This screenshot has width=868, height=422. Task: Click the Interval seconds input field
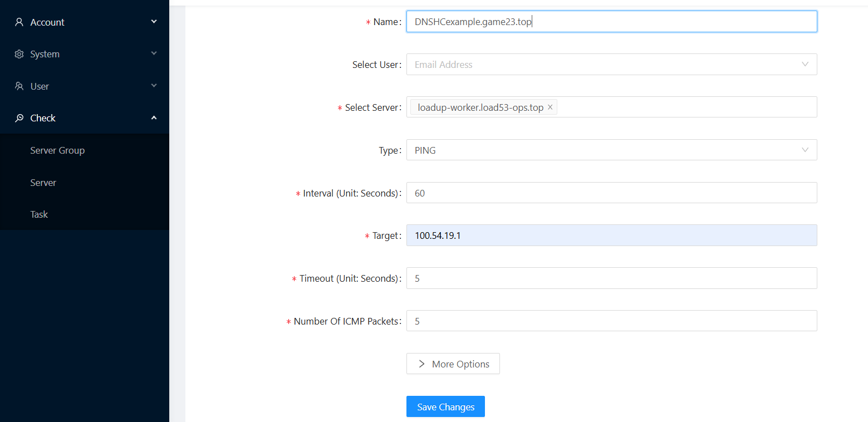click(x=611, y=193)
